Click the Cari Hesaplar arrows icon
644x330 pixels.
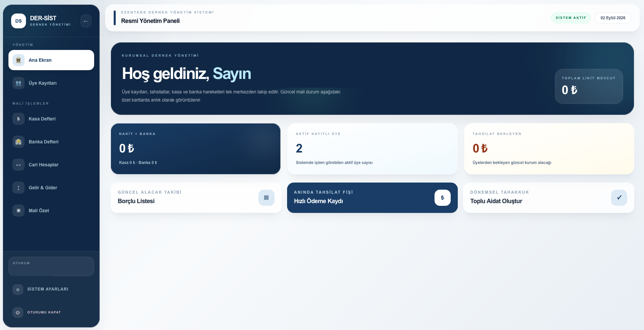point(19,165)
